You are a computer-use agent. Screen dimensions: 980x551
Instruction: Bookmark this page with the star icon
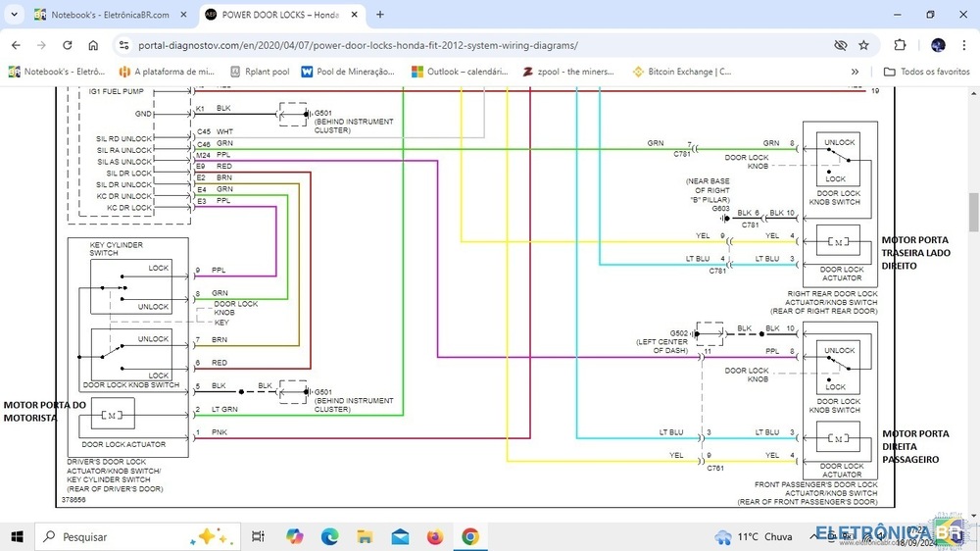click(x=863, y=45)
